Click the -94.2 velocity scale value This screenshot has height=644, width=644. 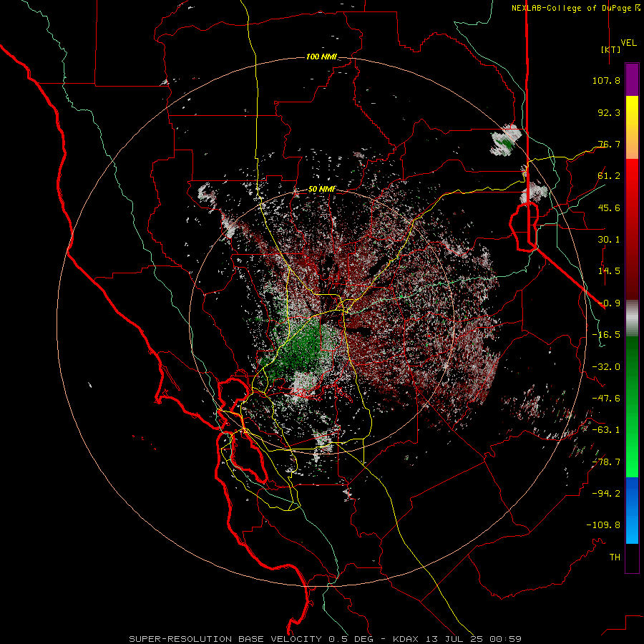point(606,494)
